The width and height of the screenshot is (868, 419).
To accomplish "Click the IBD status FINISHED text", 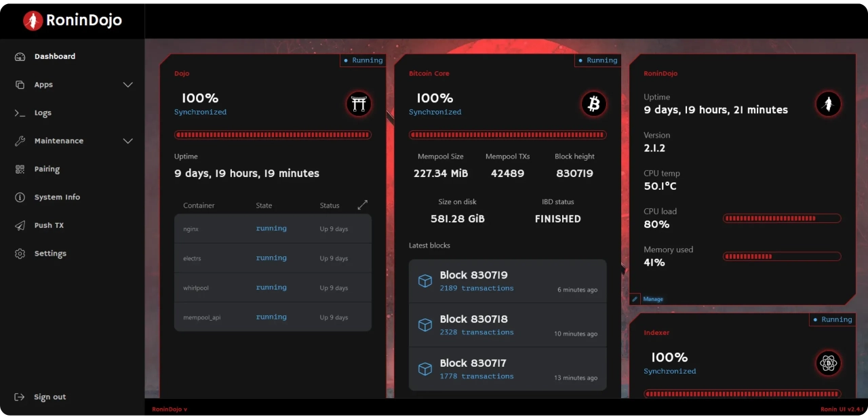I will coord(557,219).
